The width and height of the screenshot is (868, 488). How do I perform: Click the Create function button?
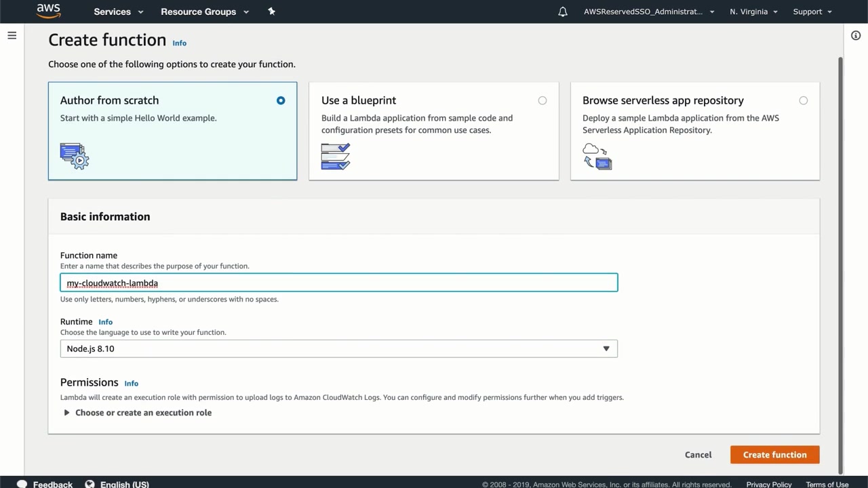(775, 455)
